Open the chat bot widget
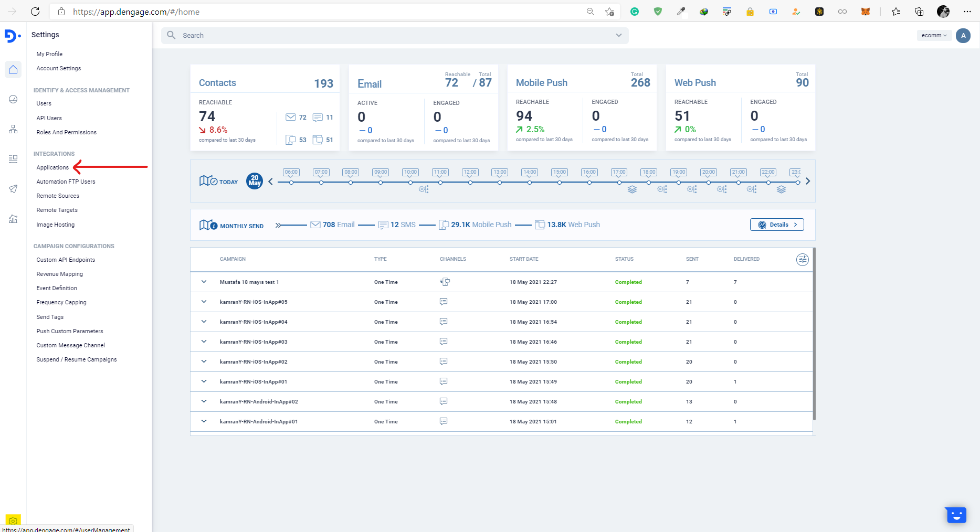 [956, 515]
